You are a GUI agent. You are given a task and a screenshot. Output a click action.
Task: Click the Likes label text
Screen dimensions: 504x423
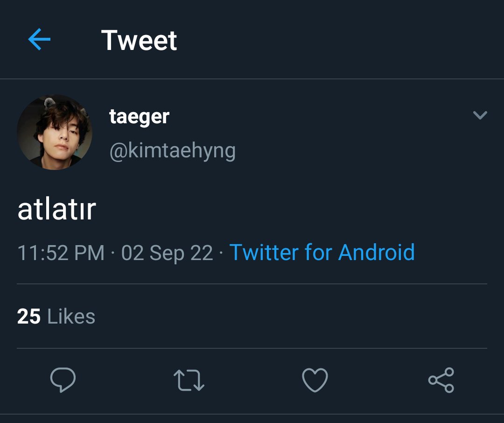click(71, 317)
